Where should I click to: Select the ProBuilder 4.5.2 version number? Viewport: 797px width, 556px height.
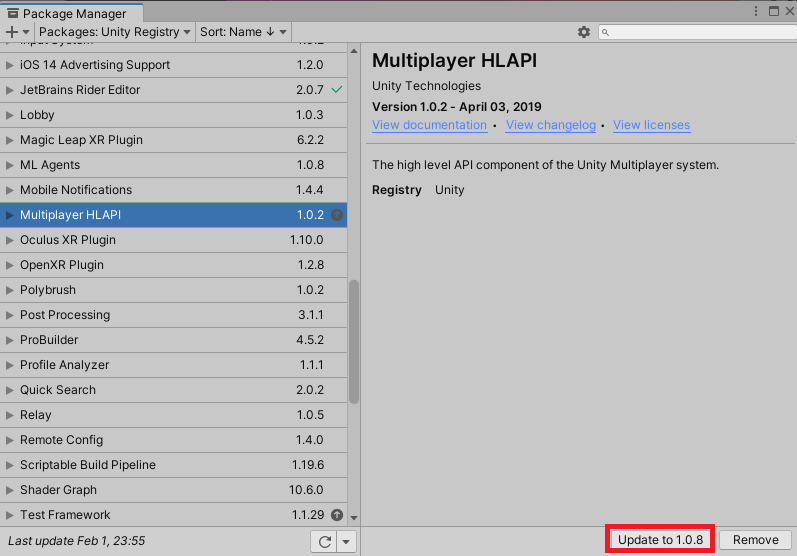[310, 340]
